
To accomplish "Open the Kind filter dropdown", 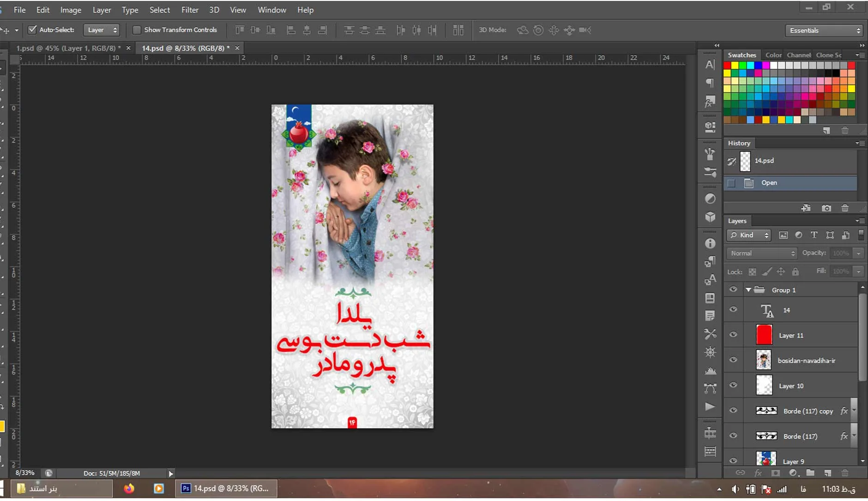I will [749, 235].
